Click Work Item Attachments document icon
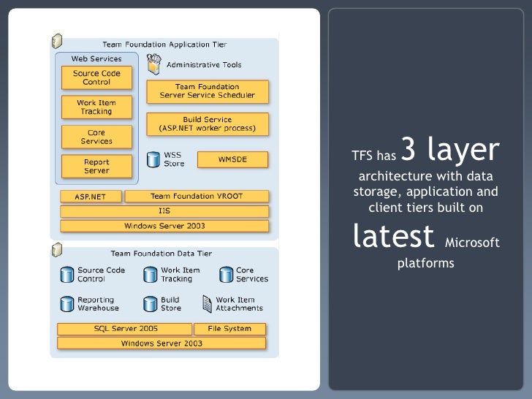 [x=208, y=304]
